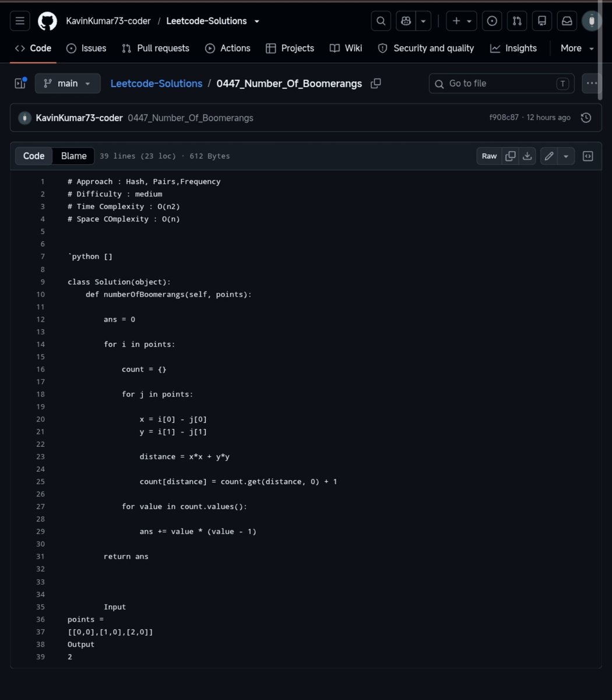Edit this file pencil icon
Image resolution: width=612 pixels, height=700 pixels.
(548, 156)
